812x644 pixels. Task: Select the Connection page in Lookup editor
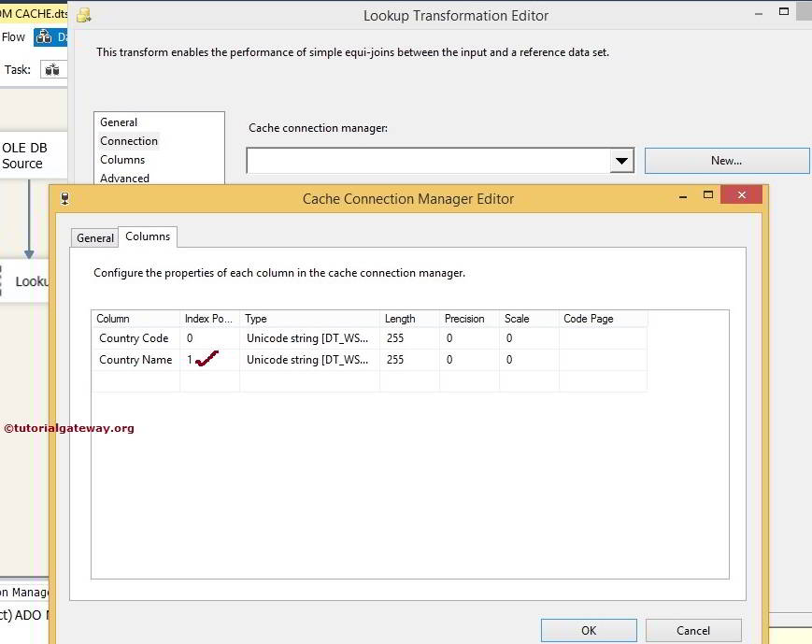pos(128,140)
